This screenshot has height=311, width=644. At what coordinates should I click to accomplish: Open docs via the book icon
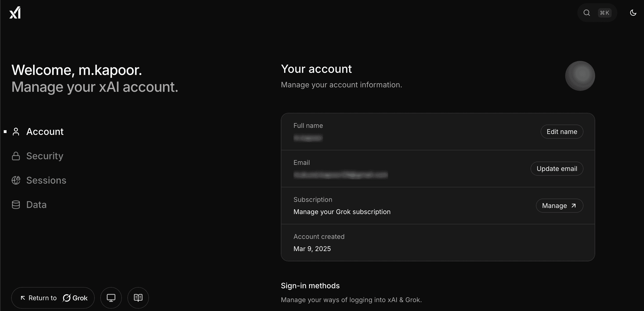click(x=138, y=298)
